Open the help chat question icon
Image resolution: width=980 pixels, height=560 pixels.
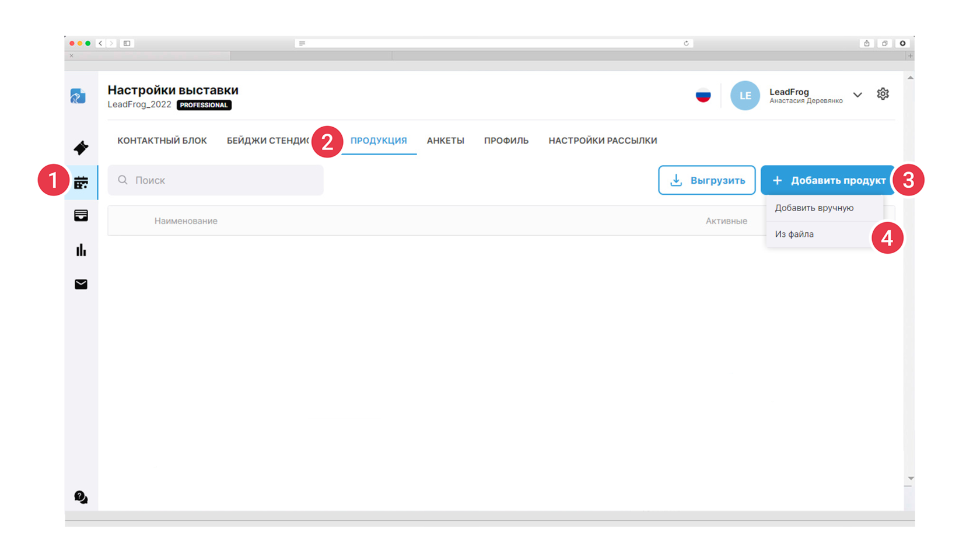pyautogui.click(x=81, y=497)
